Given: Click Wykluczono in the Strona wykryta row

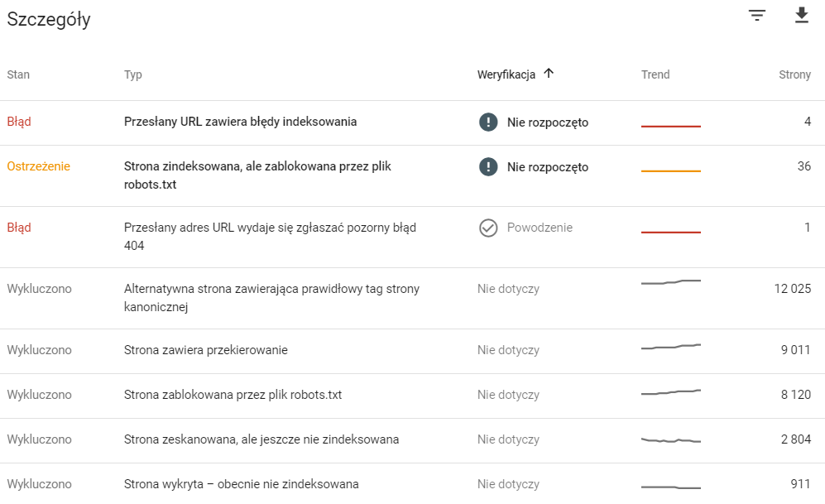Looking at the screenshot, I should pyautogui.click(x=40, y=484).
